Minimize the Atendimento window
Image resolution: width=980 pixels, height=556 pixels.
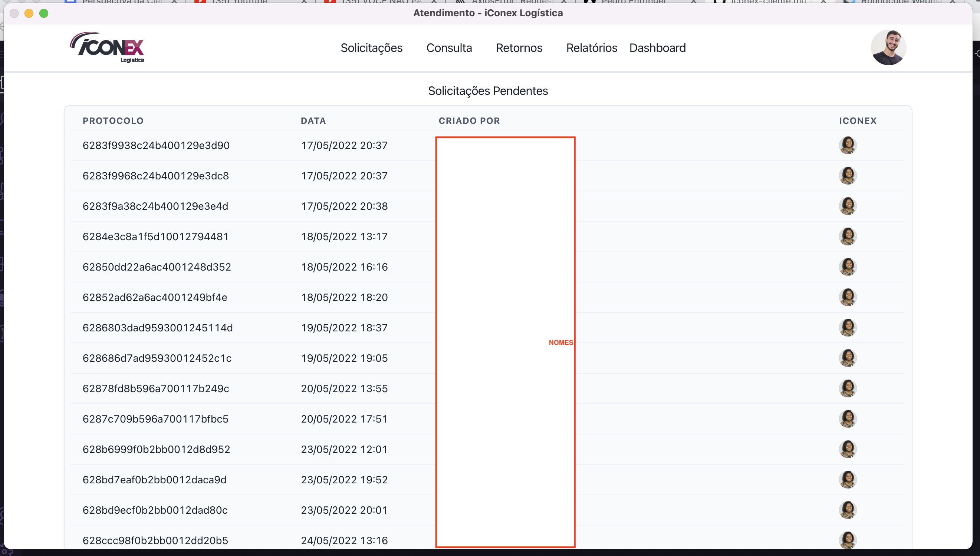29,13
